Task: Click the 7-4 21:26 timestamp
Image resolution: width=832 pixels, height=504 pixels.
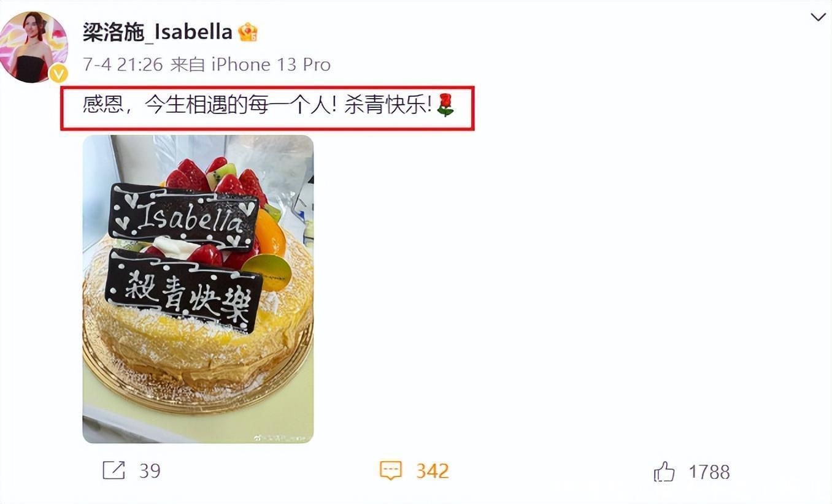Action: tap(123, 64)
